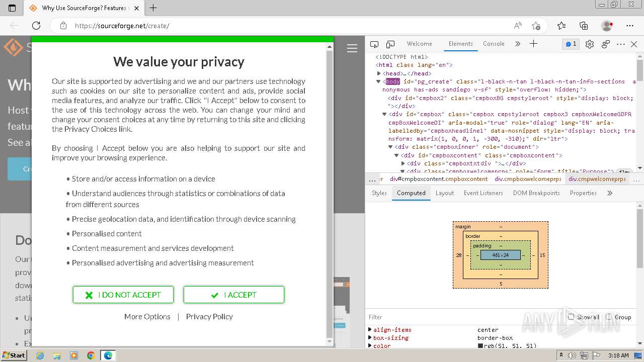Open the issues counter badge showing 1
Image resolution: width=644 pixels, height=362 pixels.
point(571,44)
